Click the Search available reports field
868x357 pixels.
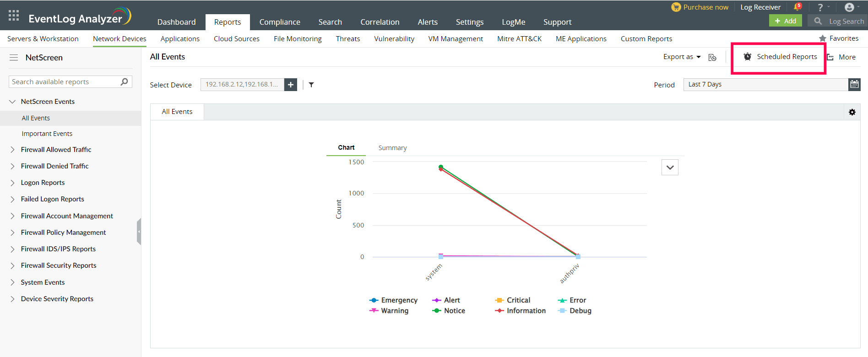(71, 82)
